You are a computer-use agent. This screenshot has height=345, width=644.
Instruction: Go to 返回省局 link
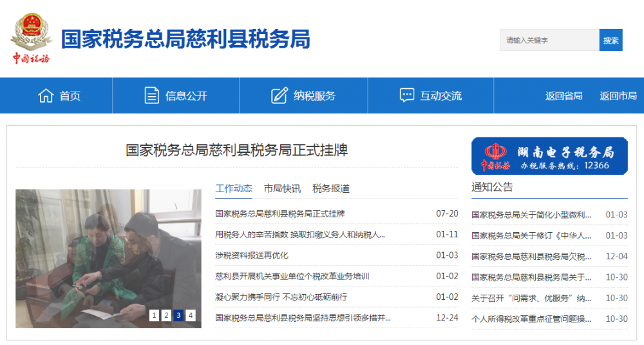(x=563, y=95)
